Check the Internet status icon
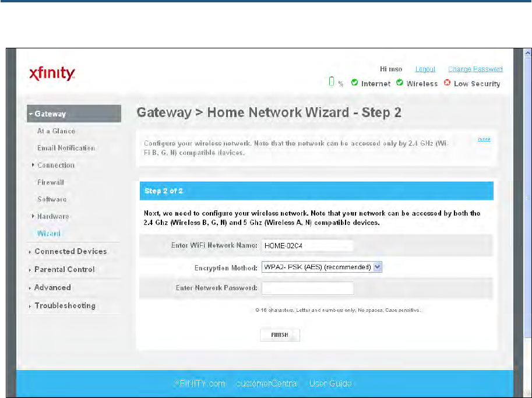The height and width of the screenshot is (398, 532). pyautogui.click(x=354, y=82)
